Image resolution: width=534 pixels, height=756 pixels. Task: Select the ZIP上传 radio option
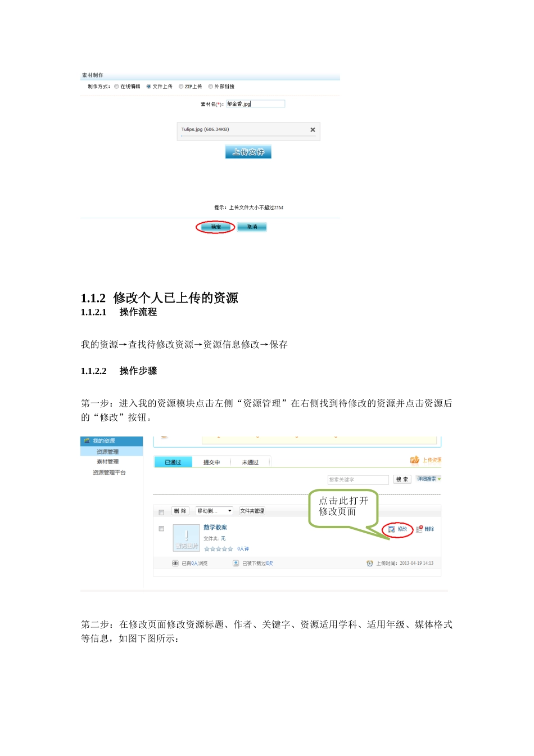pos(181,87)
